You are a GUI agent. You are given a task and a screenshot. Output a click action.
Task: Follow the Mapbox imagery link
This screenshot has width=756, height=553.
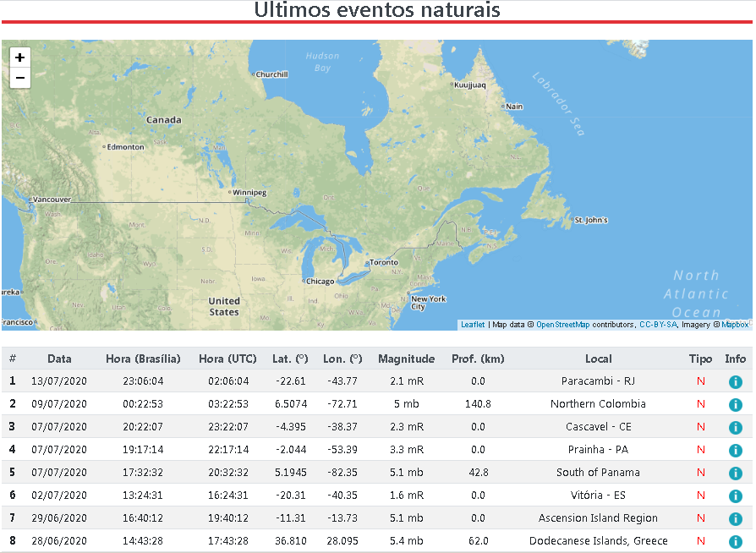735,325
